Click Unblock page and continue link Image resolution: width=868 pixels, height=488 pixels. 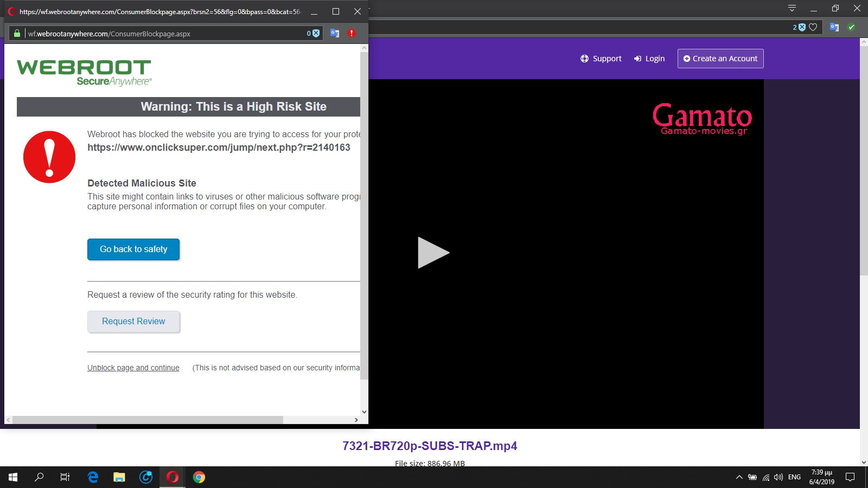pos(133,368)
